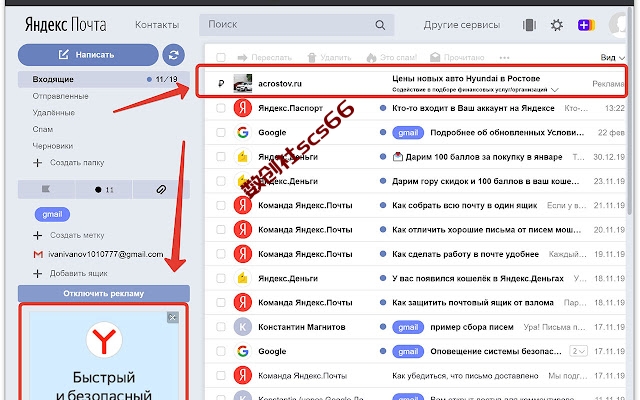Click Переслать forward toolbar button
640x400 pixels.
point(265,58)
